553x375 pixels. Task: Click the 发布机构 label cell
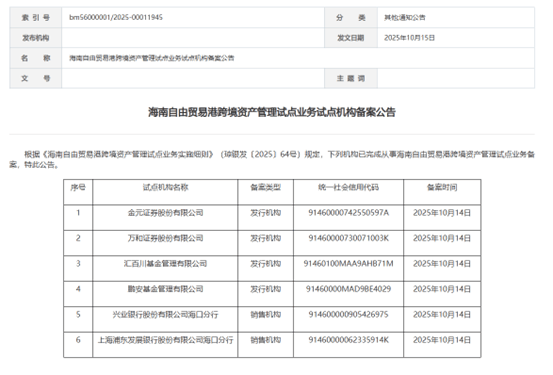click(x=36, y=38)
